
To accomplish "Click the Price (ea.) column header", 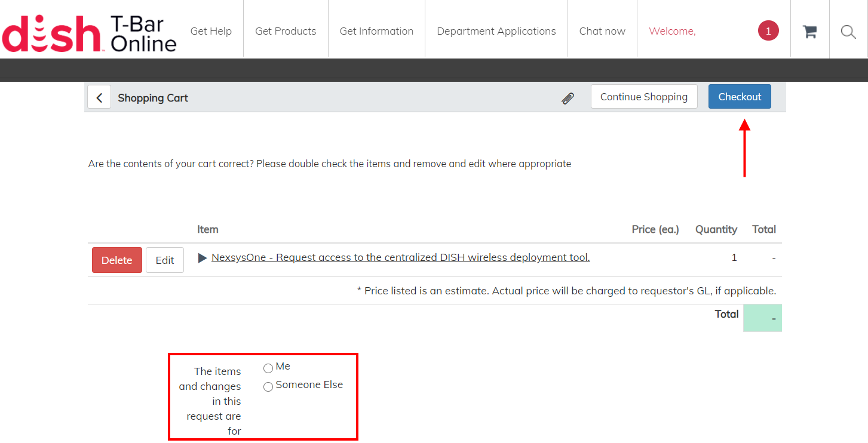I will click(x=655, y=229).
